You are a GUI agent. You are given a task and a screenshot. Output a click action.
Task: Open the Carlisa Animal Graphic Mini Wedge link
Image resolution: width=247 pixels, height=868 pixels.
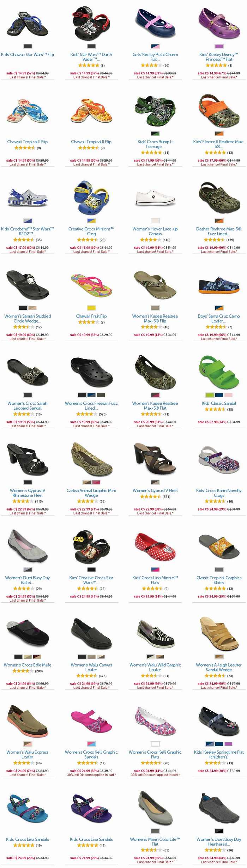tap(91, 493)
